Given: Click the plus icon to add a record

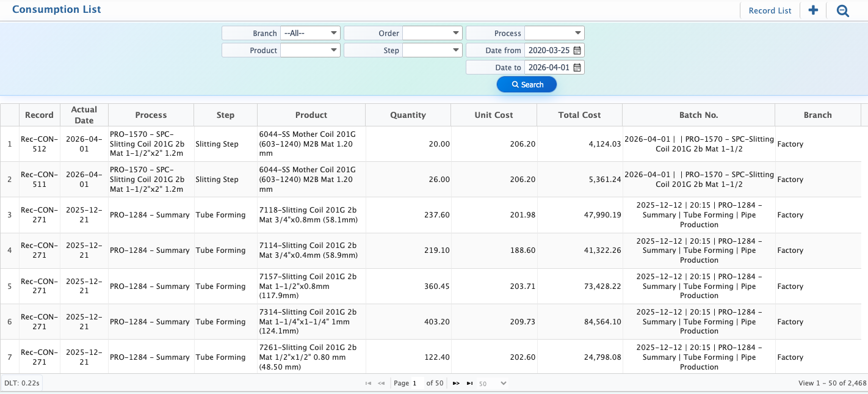Looking at the screenshot, I should coord(813,10).
